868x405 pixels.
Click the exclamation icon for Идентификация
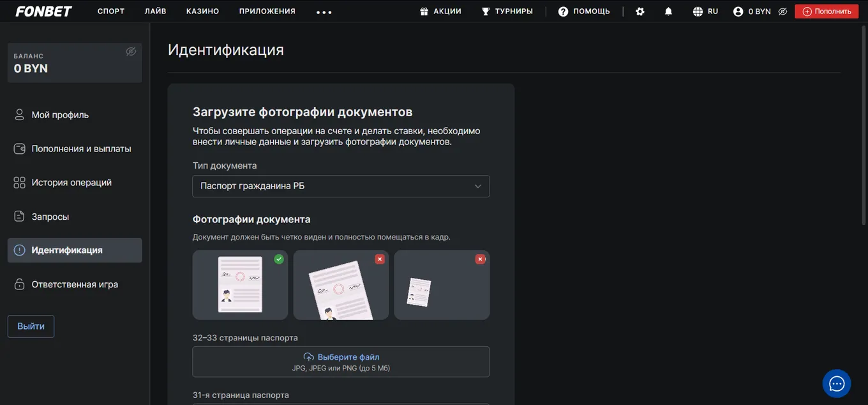click(x=20, y=250)
